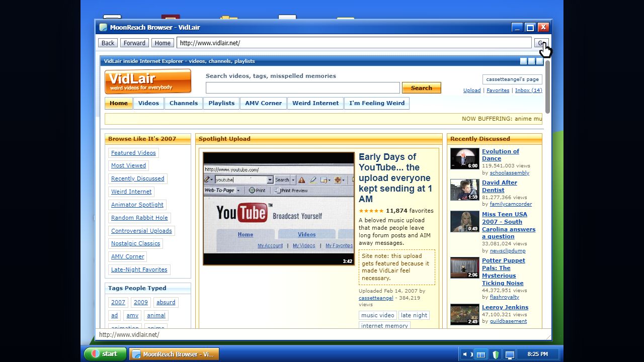Click the monitor display tray icon
The image size is (644, 362).
click(x=510, y=354)
